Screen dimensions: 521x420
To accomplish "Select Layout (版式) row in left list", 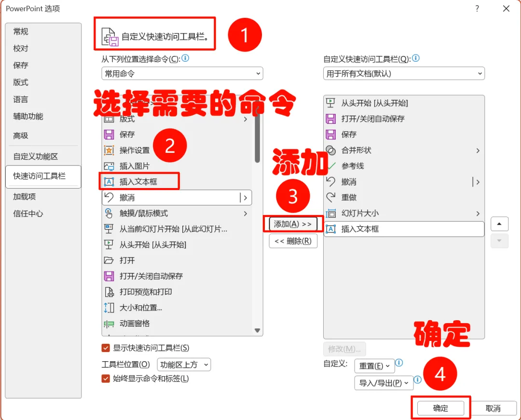I will click(177, 119).
